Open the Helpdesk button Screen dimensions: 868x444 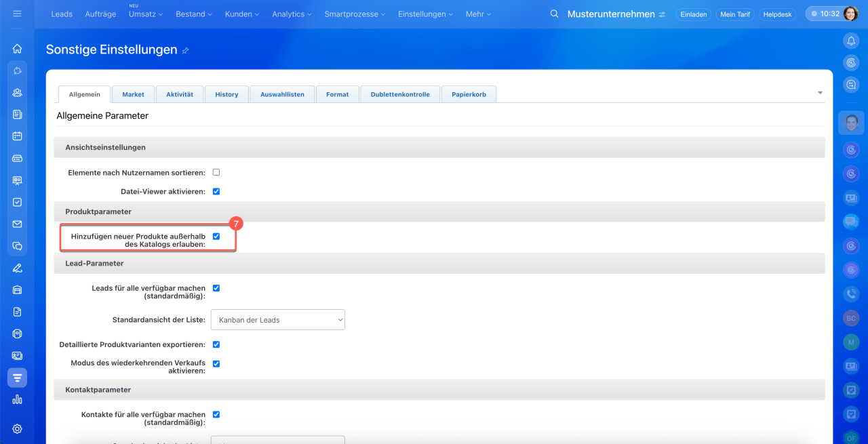point(778,14)
